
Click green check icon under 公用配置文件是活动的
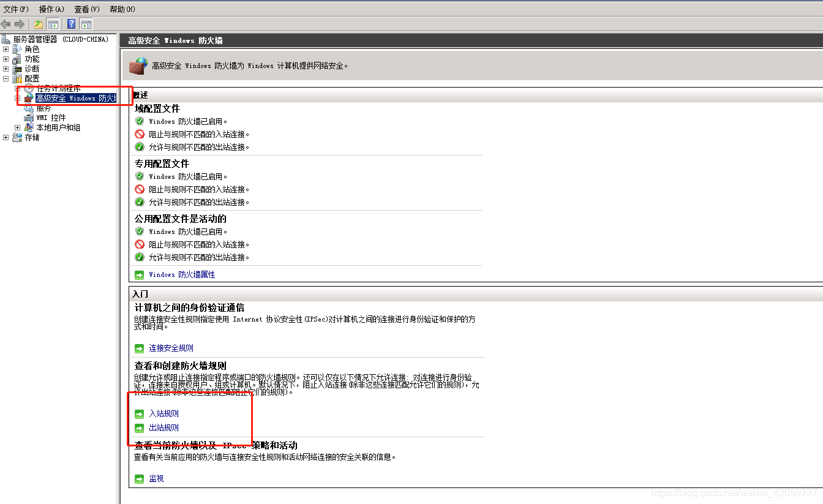click(140, 257)
